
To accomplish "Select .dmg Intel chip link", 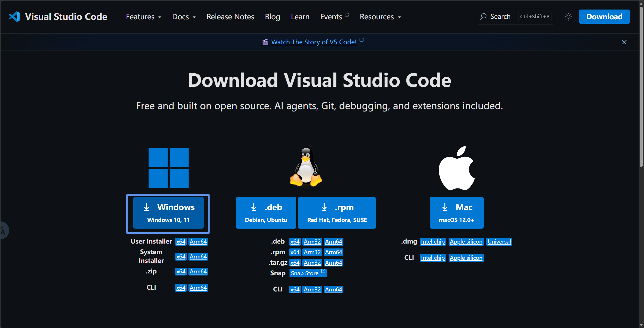I will coord(433,241).
